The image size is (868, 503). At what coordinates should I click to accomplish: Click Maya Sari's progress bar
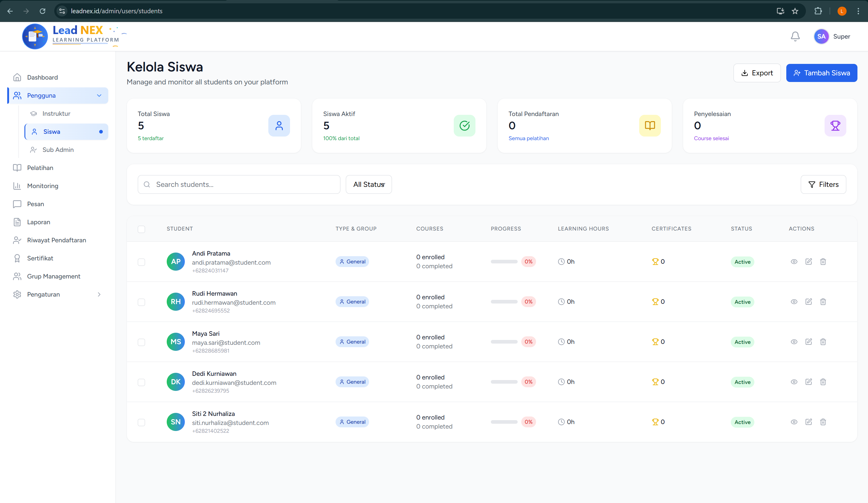point(504,342)
